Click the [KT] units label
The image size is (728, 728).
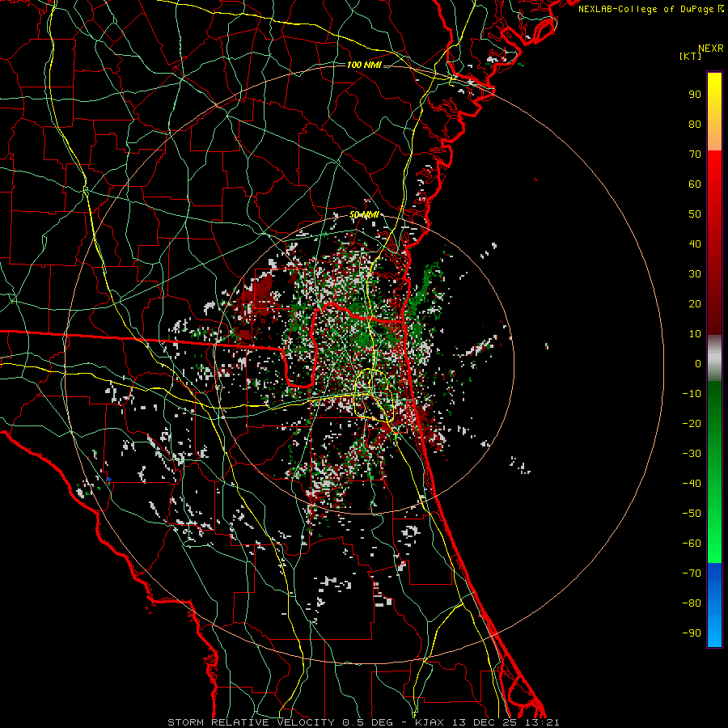pyautogui.click(x=690, y=56)
